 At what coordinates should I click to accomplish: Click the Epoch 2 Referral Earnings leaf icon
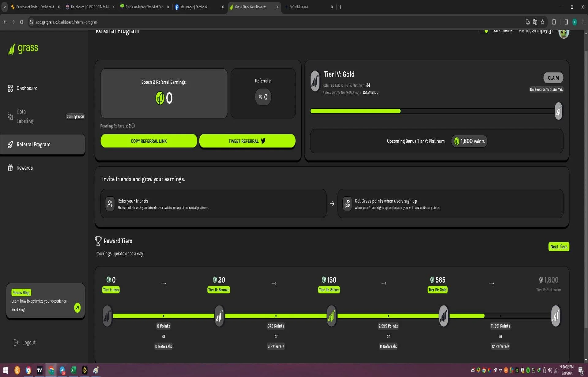160,98
